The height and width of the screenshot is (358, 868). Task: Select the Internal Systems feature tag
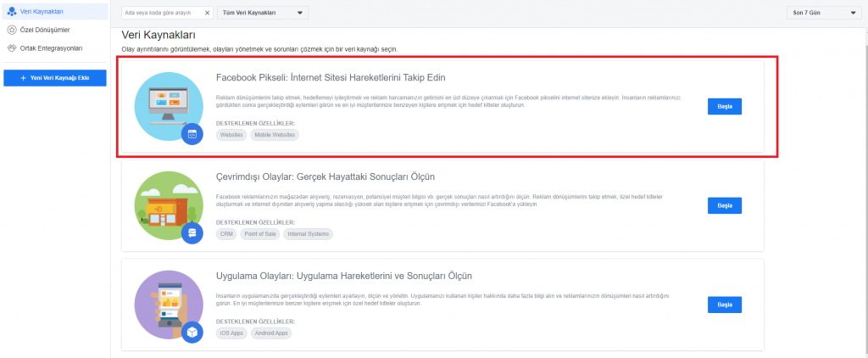point(309,234)
